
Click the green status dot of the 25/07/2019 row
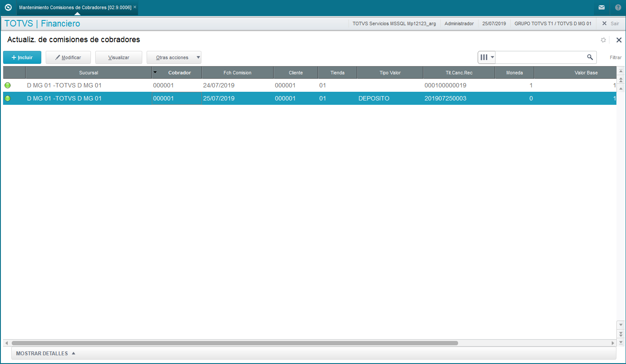[x=7, y=98]
